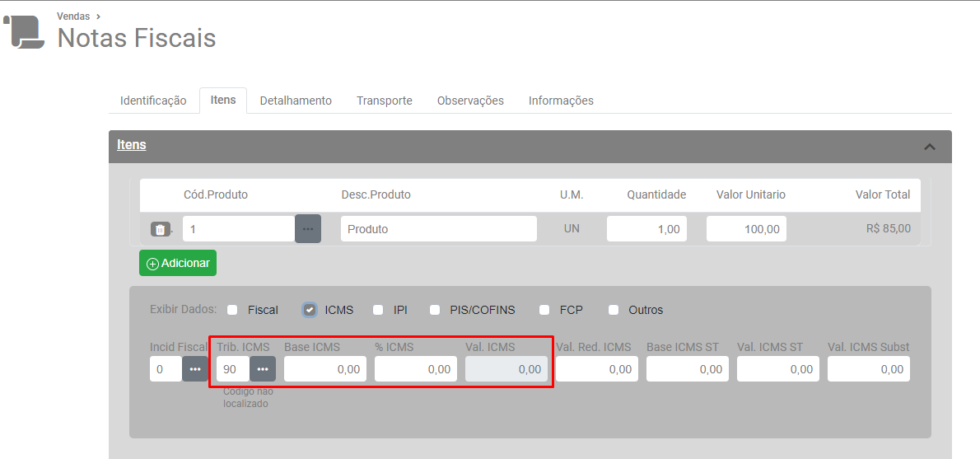Viewport: 980px width, 459px height.
Task: Enable the IPI checkbox
Action: pos(378,310)
